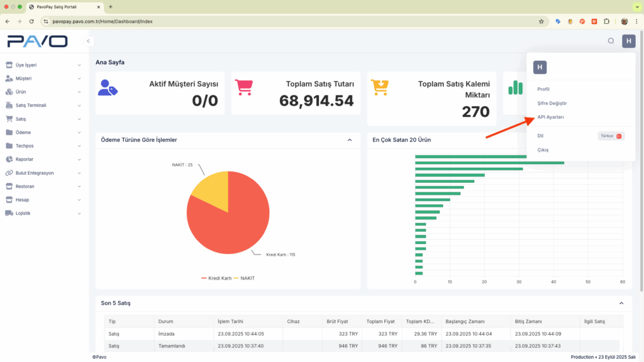Collapse the Son 5 Satış panel
The width and height of the screenshot is (644, 362).
[621, 303]
